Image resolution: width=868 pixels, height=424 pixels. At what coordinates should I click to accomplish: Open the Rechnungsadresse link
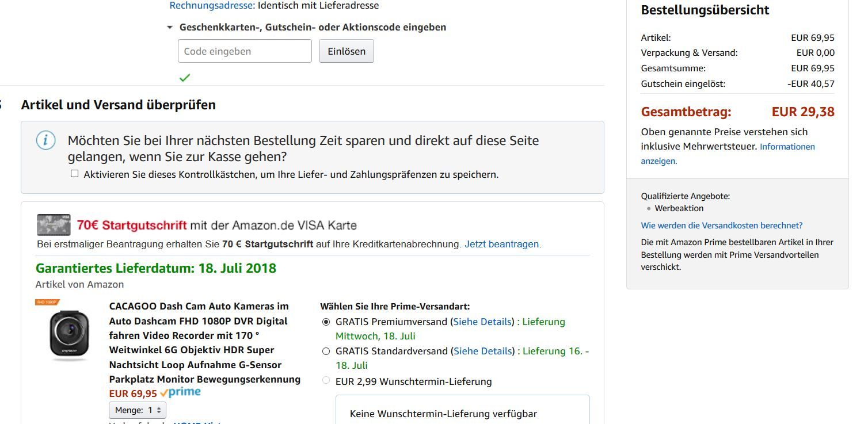pos(212,6)
